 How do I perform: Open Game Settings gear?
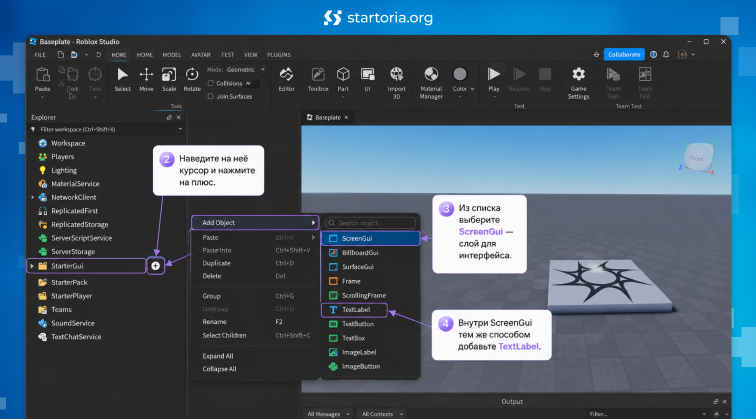579,82
